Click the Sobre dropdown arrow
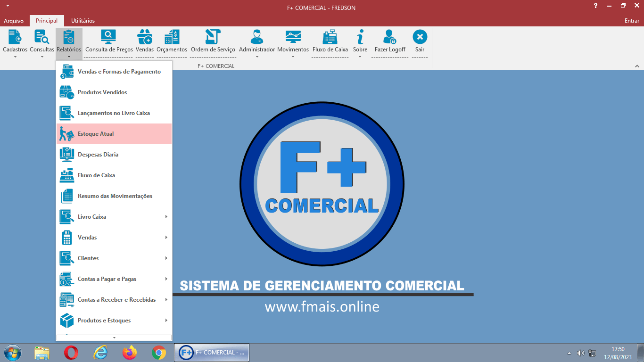This screenshot has width=644, height=362. coord(360,57)
